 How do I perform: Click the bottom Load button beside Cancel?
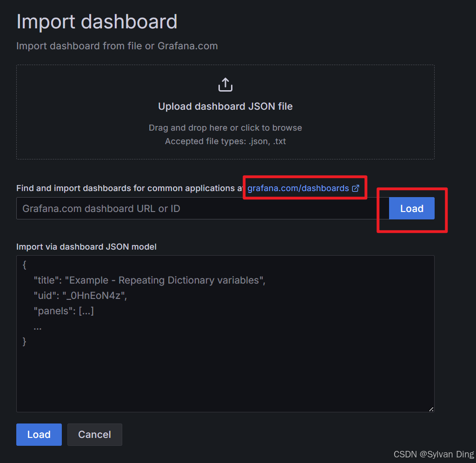(39, 435)
